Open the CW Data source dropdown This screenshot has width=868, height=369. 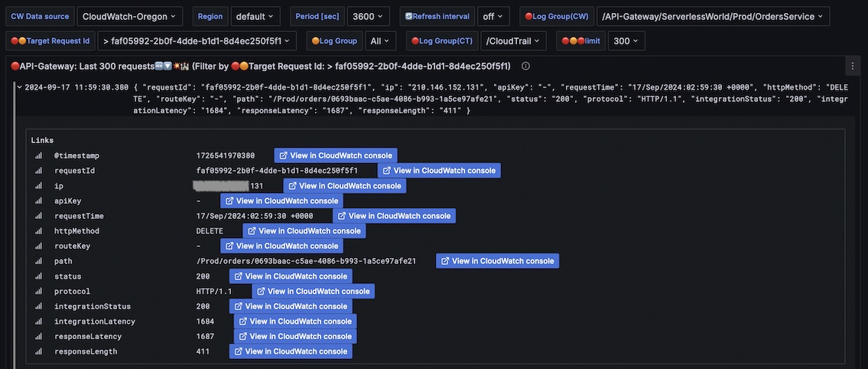[129, 16]
